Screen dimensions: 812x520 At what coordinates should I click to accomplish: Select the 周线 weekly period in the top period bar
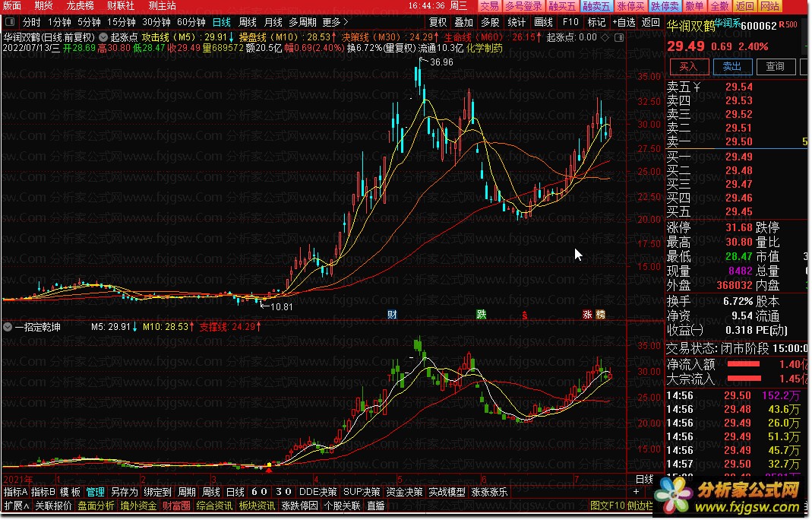tap(248, 22)
